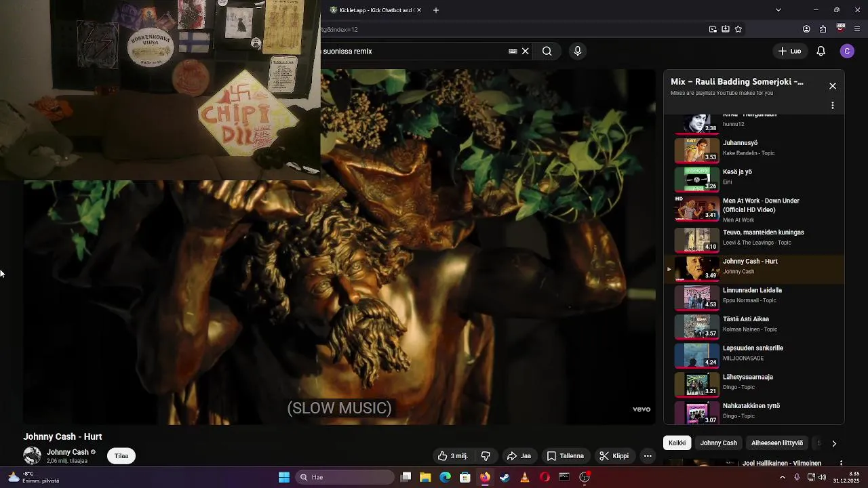Expand the list all tabs chevron
Image resolution: width=868 pixels, height=488 pixels.
click(778, 10)
